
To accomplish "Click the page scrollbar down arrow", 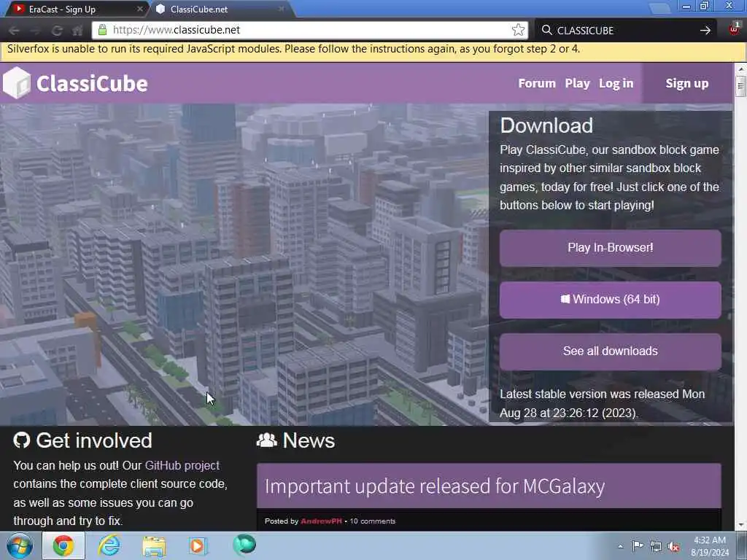I will point(740,525).
